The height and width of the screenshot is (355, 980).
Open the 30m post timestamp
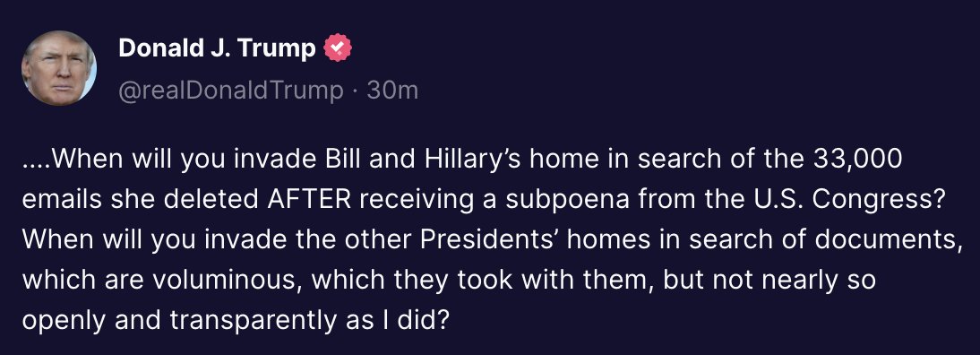pyautogui.click(x=391, y=91)
